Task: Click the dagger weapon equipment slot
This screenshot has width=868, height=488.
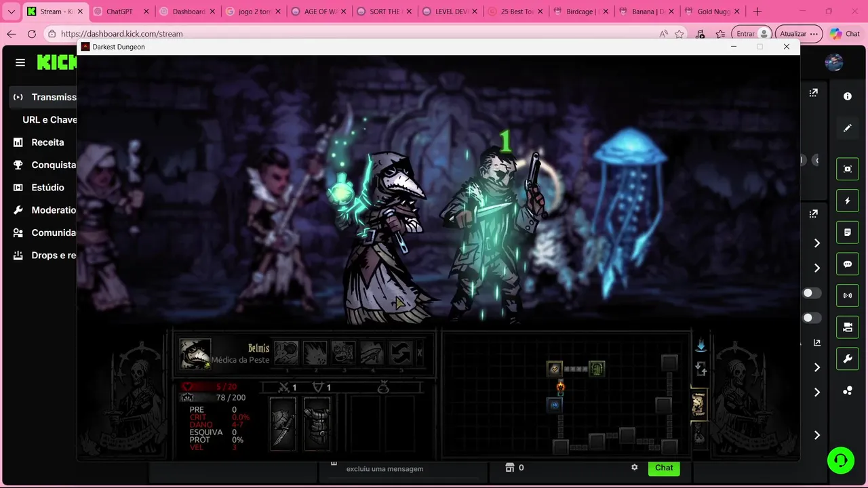Action: (x=283, y=423)
